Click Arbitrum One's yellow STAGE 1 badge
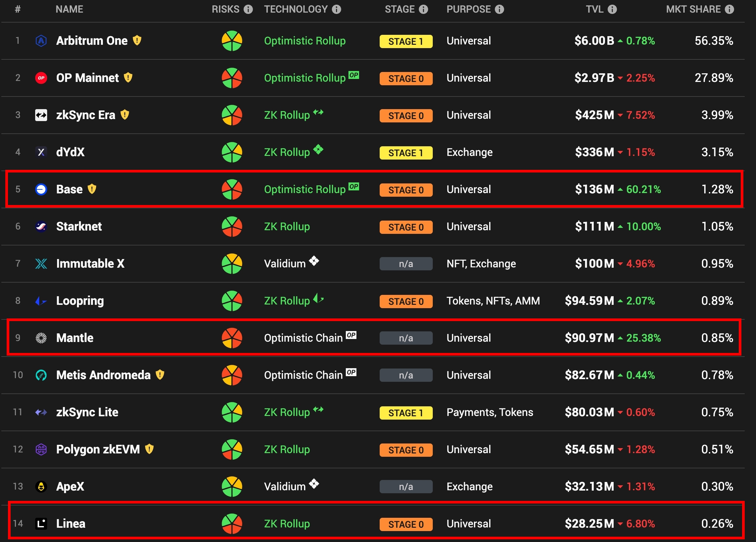The height and width of the screenshot is (542, 756). 406,42
